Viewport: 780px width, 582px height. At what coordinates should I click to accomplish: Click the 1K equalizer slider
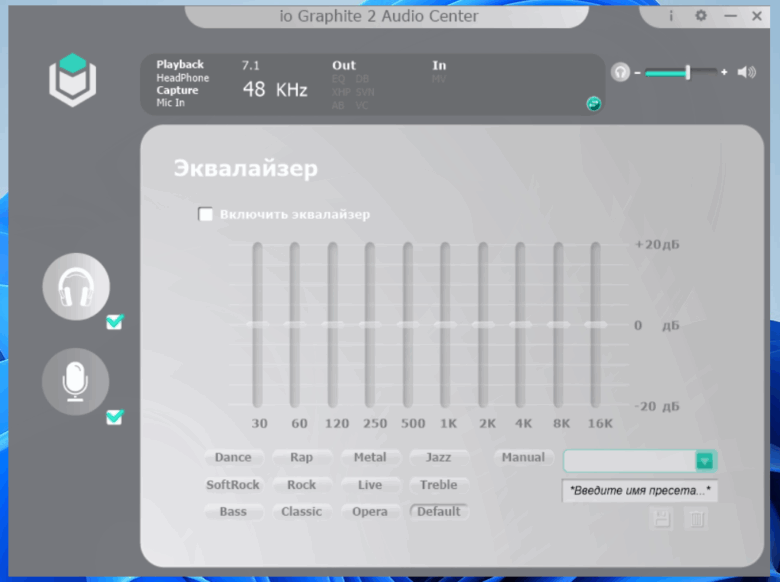(445, 325)
